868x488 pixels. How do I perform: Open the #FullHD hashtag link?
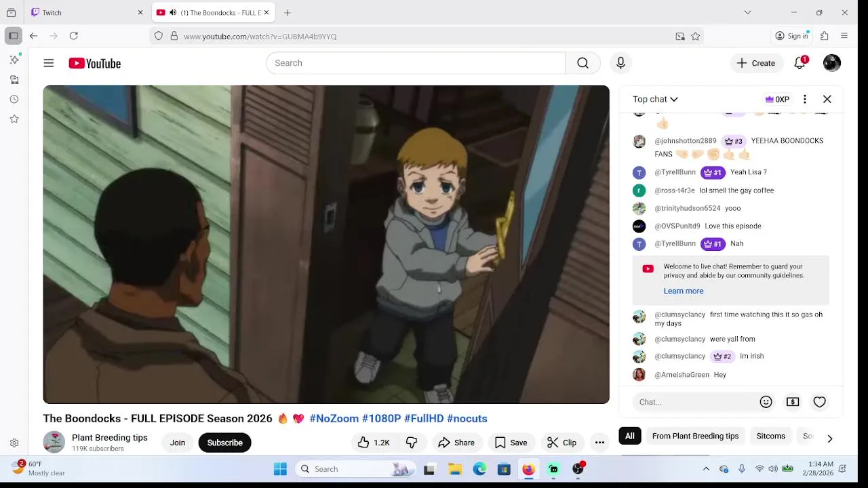point(424,418)
